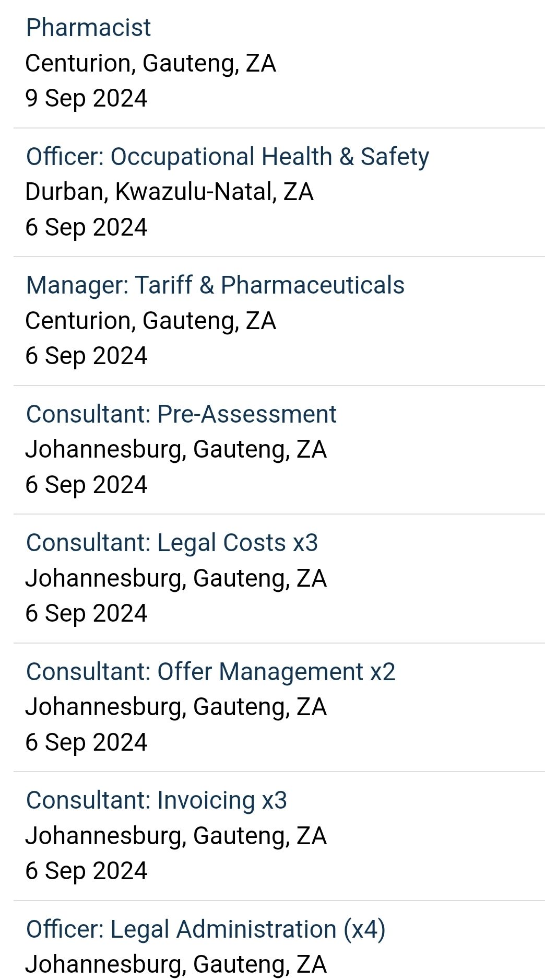The image size is (545, 980).
Task: Click Johannesburg location under Consultant: Invoicing
Action: point(176,836)
